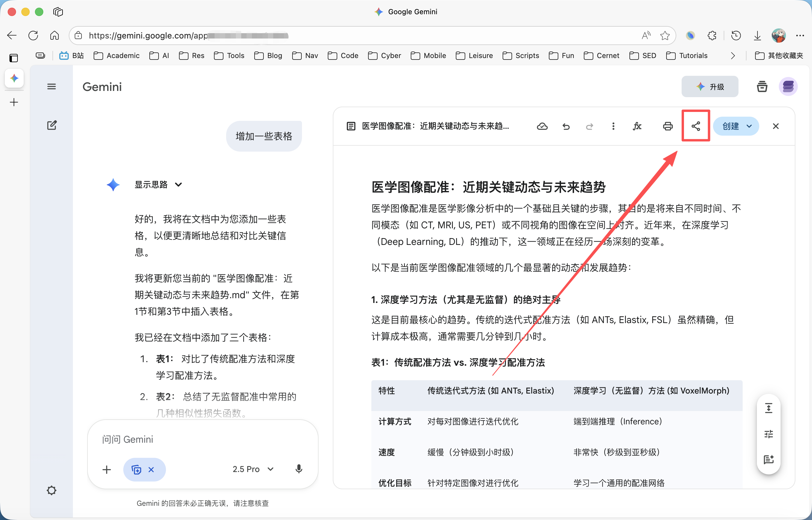Open the Tools bookmarks folder

click(x=229, y=55)
